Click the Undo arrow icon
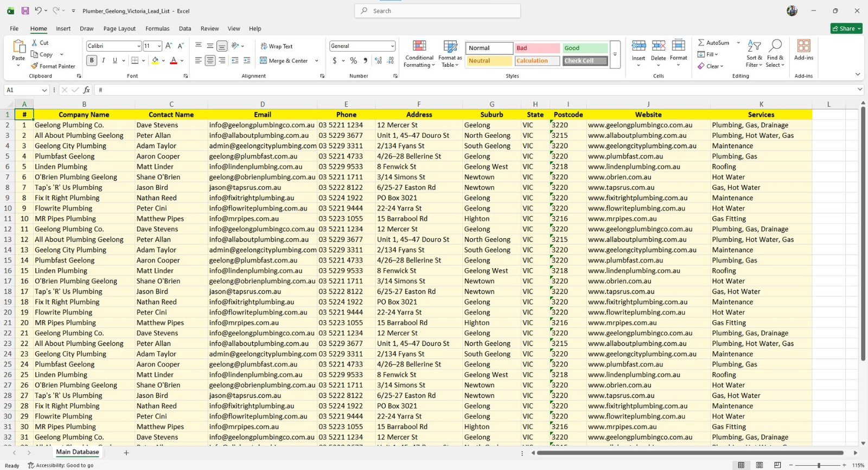This screenshot has height=470, width=868. [38, 10]
